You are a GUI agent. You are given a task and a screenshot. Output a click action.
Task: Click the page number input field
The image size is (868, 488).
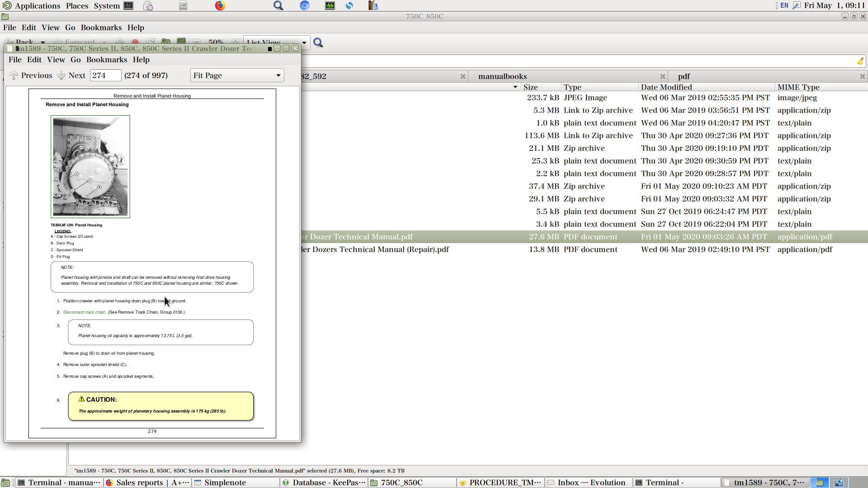[105, 75]
